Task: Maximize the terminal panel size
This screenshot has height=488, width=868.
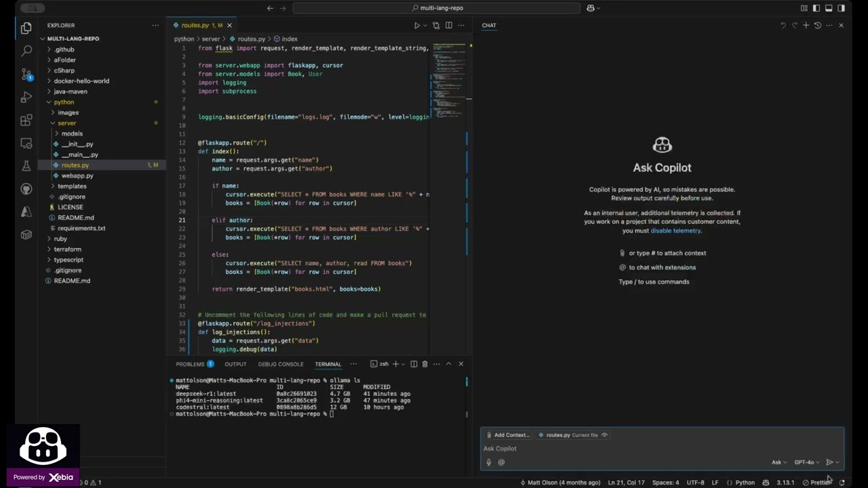Action: coord(448,364)
